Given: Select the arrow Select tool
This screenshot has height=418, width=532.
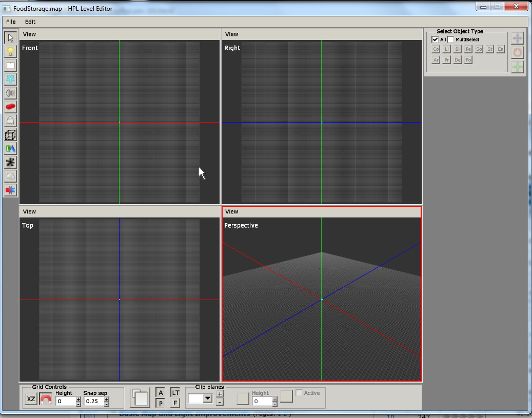Looking at the screenshot, I should click(10, 38).
